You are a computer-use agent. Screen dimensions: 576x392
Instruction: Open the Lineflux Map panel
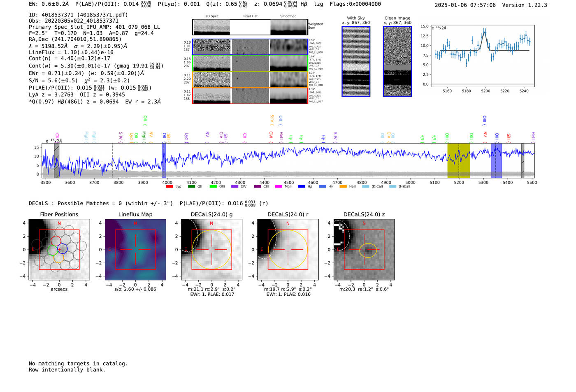tap(135, 250)
